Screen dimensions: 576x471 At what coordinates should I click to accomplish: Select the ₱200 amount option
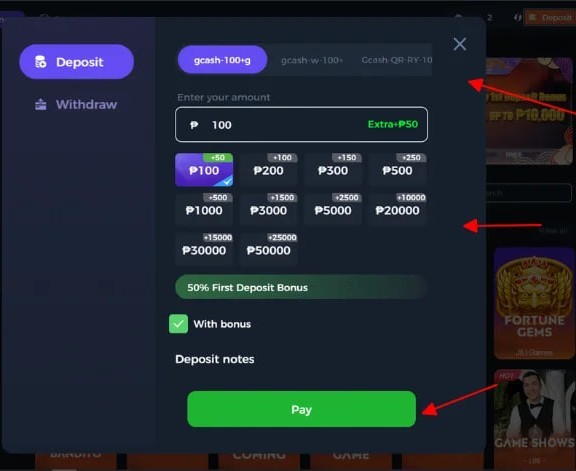[269, 170]
